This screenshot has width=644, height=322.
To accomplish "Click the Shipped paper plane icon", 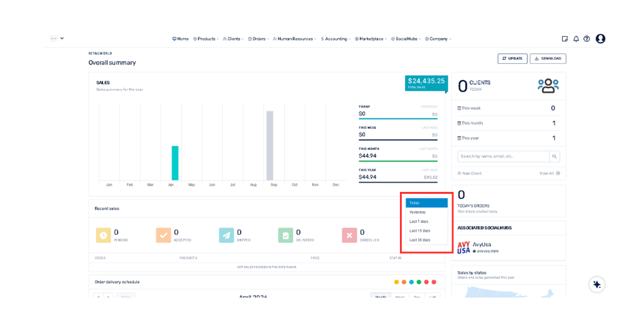I will point(226,235).
